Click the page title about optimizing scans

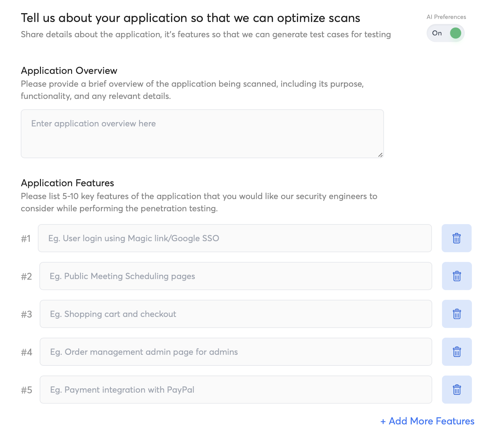(x=190, y=18)
